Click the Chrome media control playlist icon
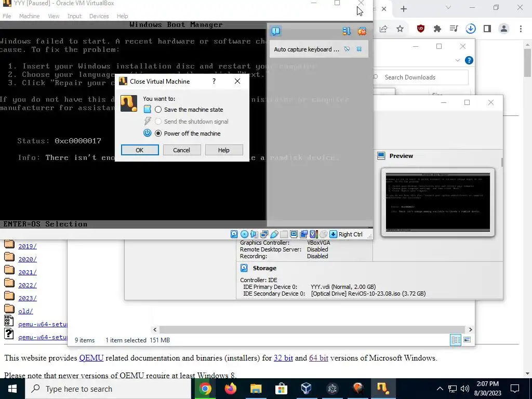 pyautogui.click(x=454, y=29)
